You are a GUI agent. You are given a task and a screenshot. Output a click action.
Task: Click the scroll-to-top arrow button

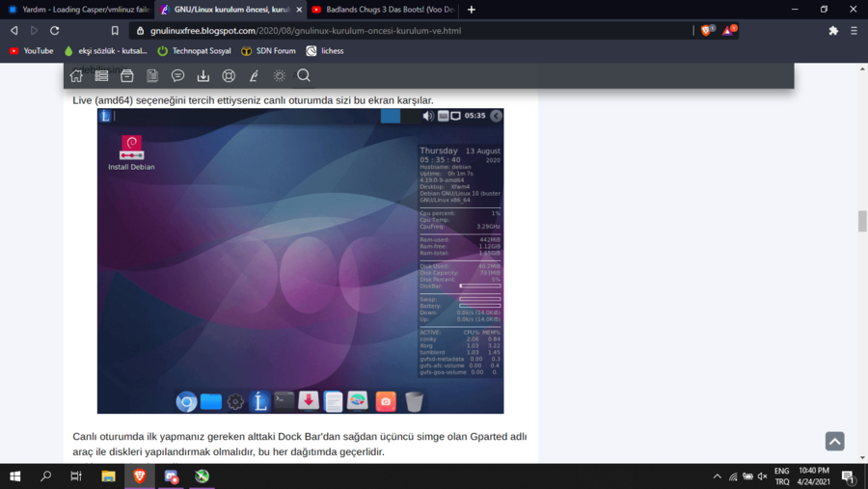click(835, 442)
